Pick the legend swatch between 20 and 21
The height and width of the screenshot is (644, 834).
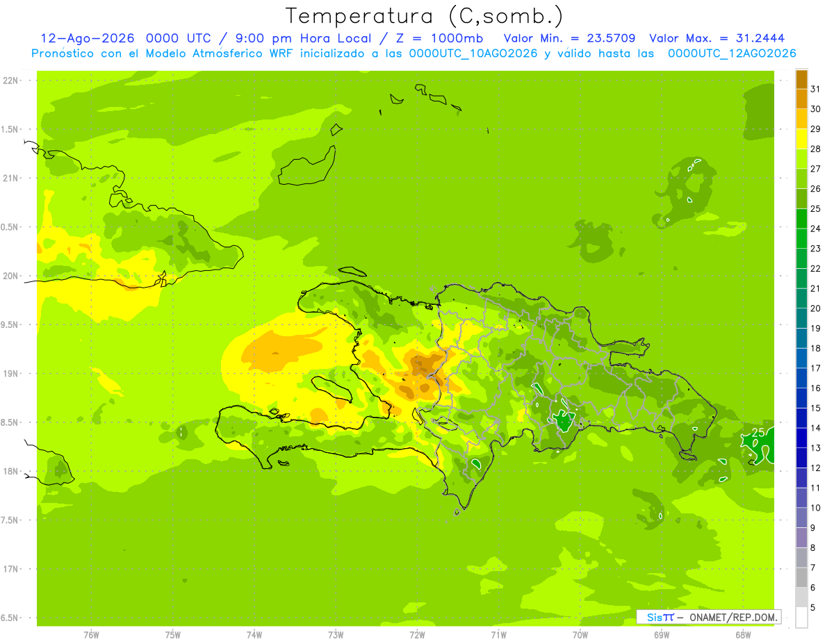click(x=801, y=299)
